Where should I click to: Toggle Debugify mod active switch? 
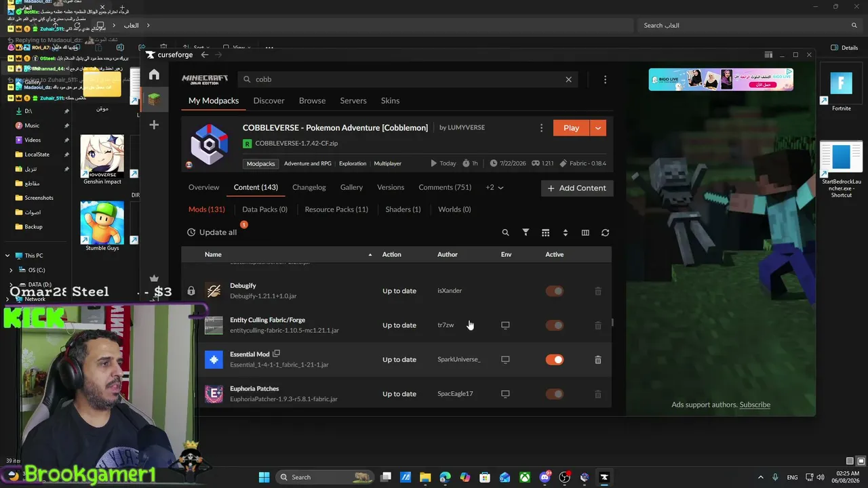(x=555, y=291)
